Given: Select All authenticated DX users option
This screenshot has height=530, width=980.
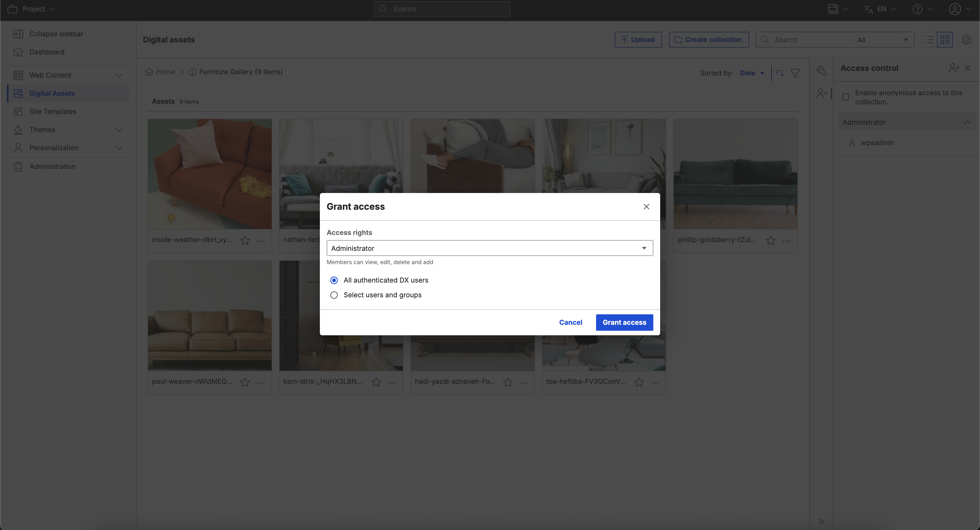Looking at the screenshot, I should click(x=334, y=280).
